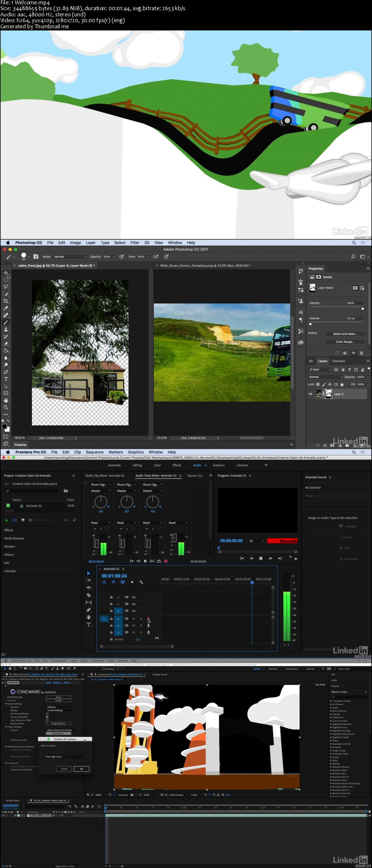Toggle visibility eye of Layer 0
This screenshot has width=372, height=868.
[x=310, y=394]
